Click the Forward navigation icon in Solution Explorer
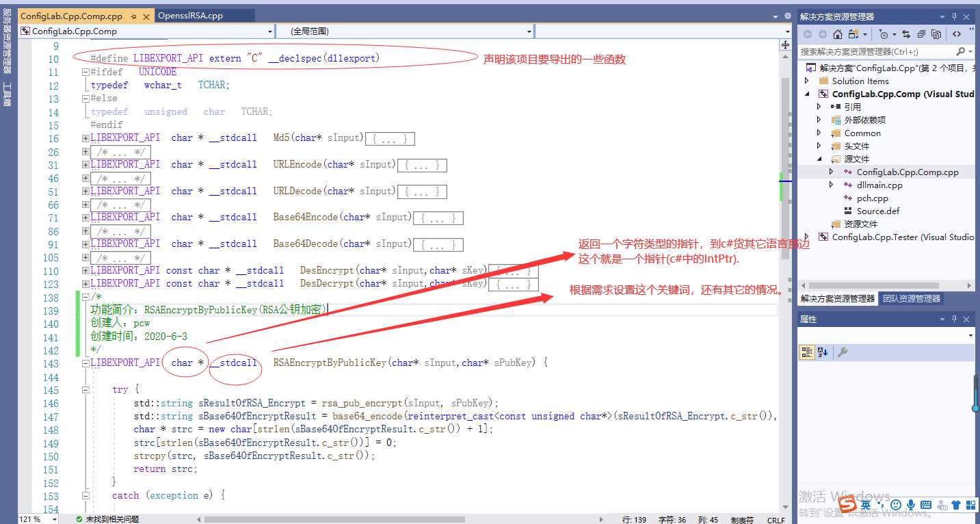Image resolution: width=980 pixels, height=524 pixels. click(x=823, y=34)
